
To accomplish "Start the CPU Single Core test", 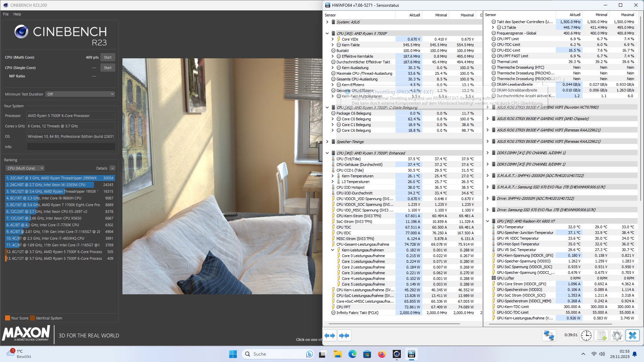I will [x=108, y=68].
